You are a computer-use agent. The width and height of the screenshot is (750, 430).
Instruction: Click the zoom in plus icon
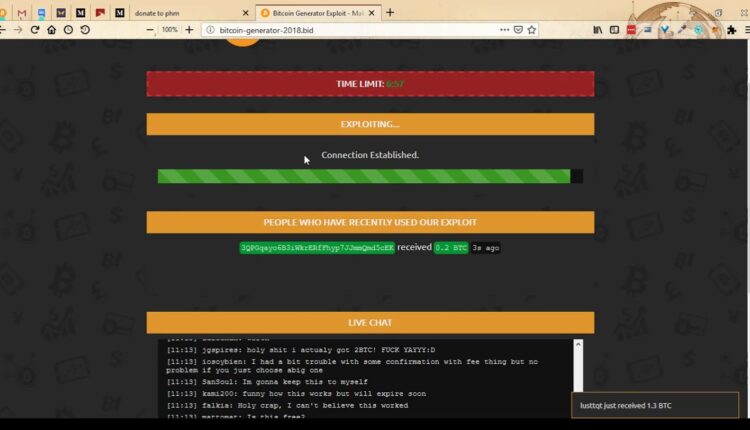pyautogui.click(x=189, y=30)
